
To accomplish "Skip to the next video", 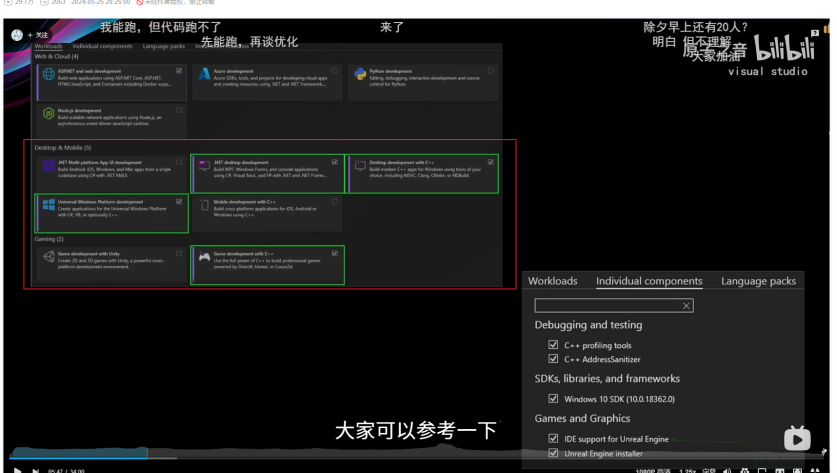I will point(35,470).
